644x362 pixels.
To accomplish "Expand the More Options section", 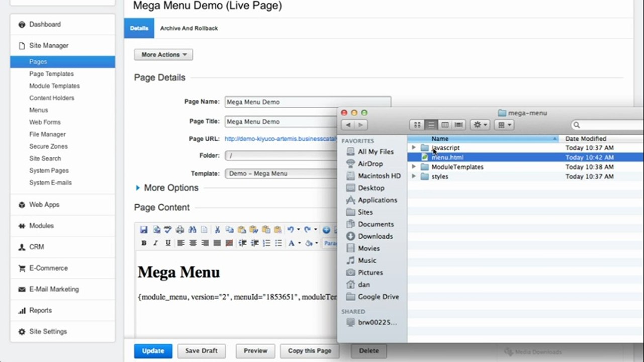I will click(x=167, y=188).
